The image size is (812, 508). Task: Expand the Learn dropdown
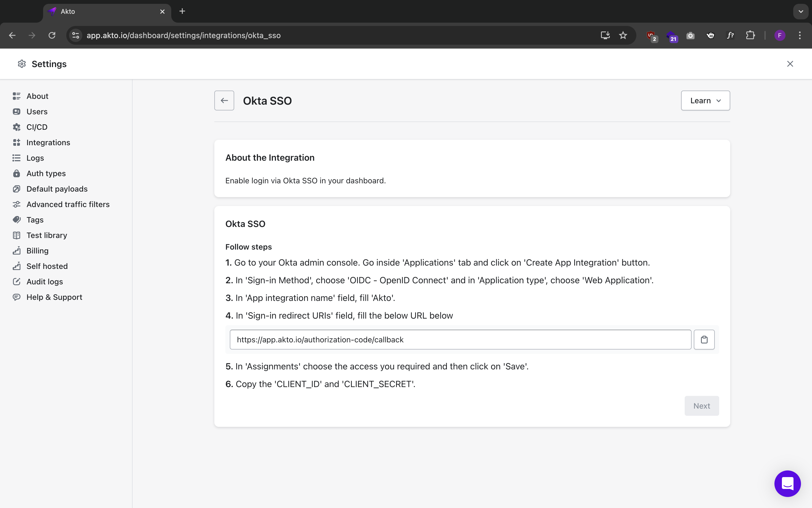click(705, 100)
